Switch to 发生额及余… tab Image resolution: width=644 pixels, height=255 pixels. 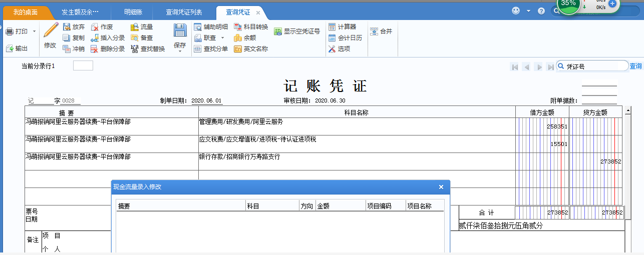point(80,12)
